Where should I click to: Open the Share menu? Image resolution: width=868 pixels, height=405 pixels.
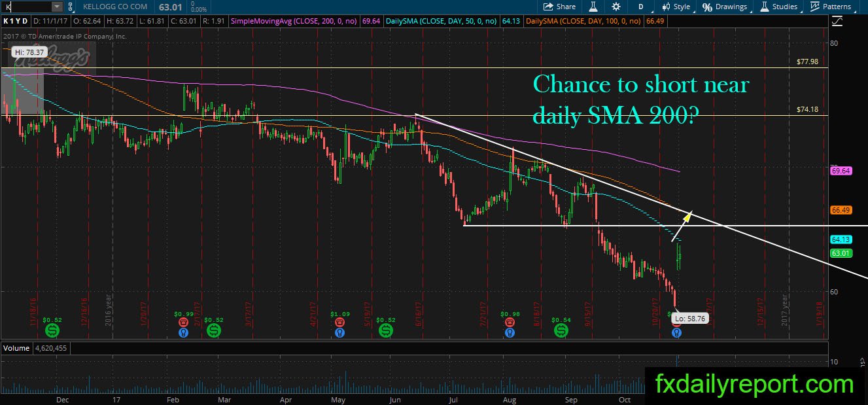pos(559,7)
